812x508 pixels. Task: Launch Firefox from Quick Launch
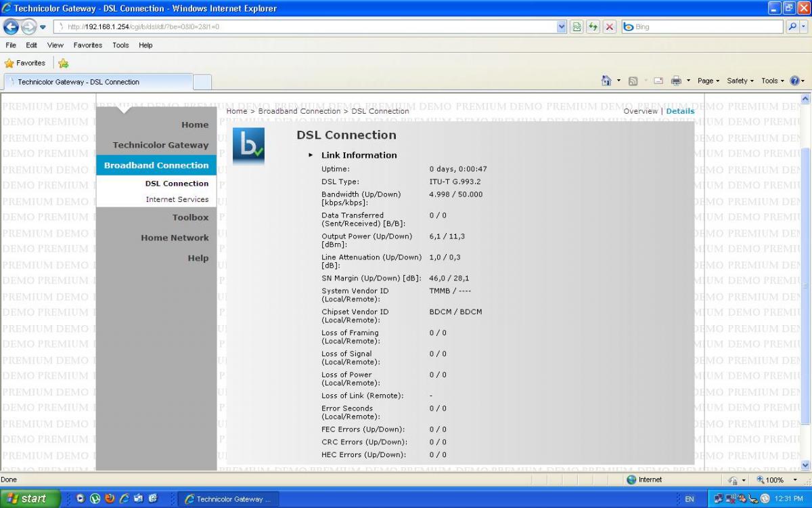click(110, 499)
